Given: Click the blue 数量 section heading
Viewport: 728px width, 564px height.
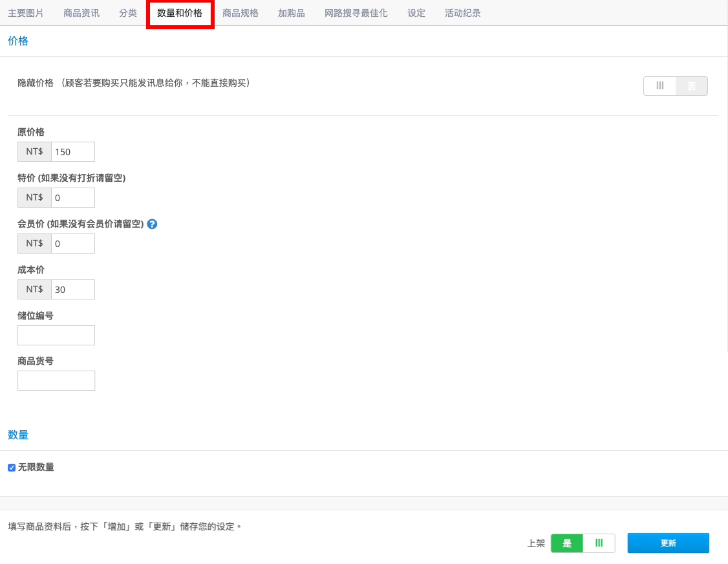Looking at the screenshot, I should pos(18,435).
